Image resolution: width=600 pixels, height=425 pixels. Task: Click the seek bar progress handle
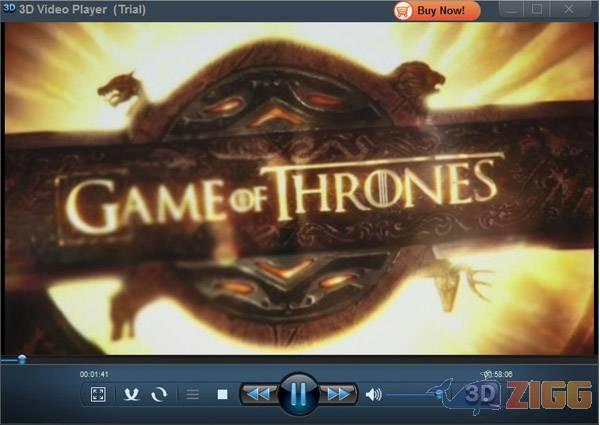[x=22, y=359]
